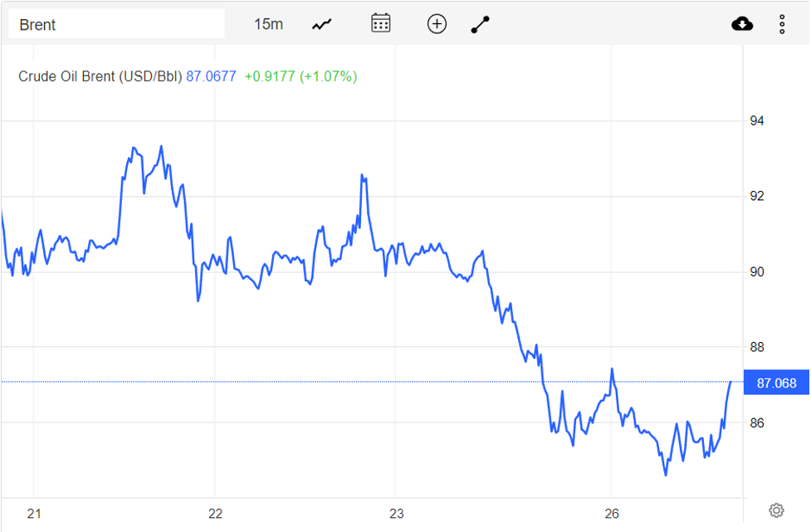This screenshot has width=811, height=532.
Task: Open the calendar date range picker
Action: [381, 23]
